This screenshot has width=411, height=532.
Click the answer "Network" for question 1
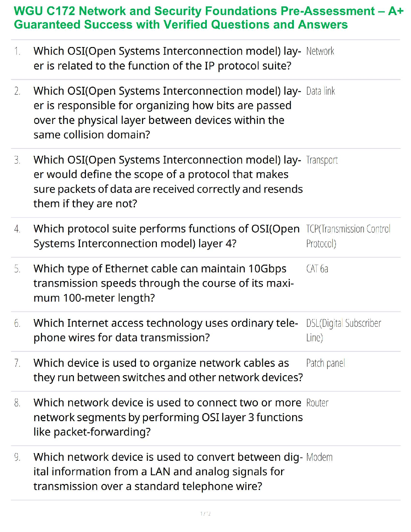tap(320, 51)
